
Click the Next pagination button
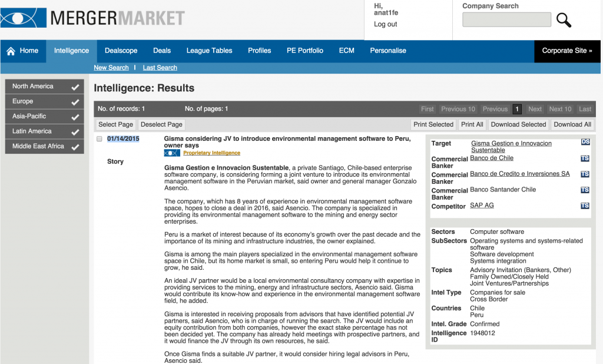point(535,110)
